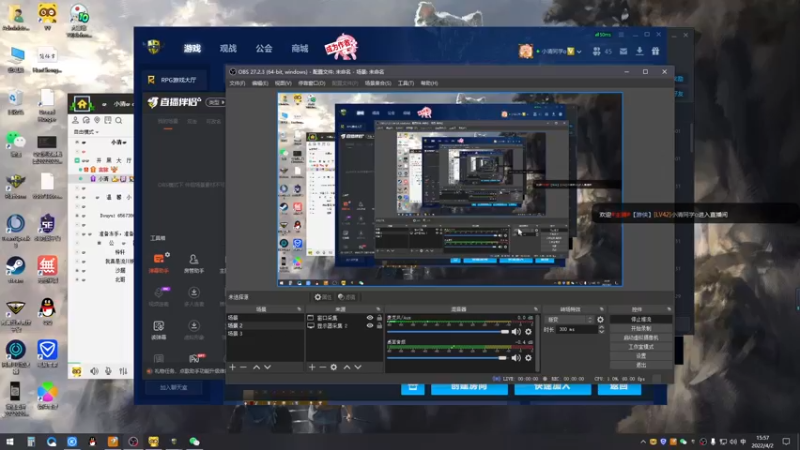Toggle visibility of the 窗口采集 source

pos(370,317)
